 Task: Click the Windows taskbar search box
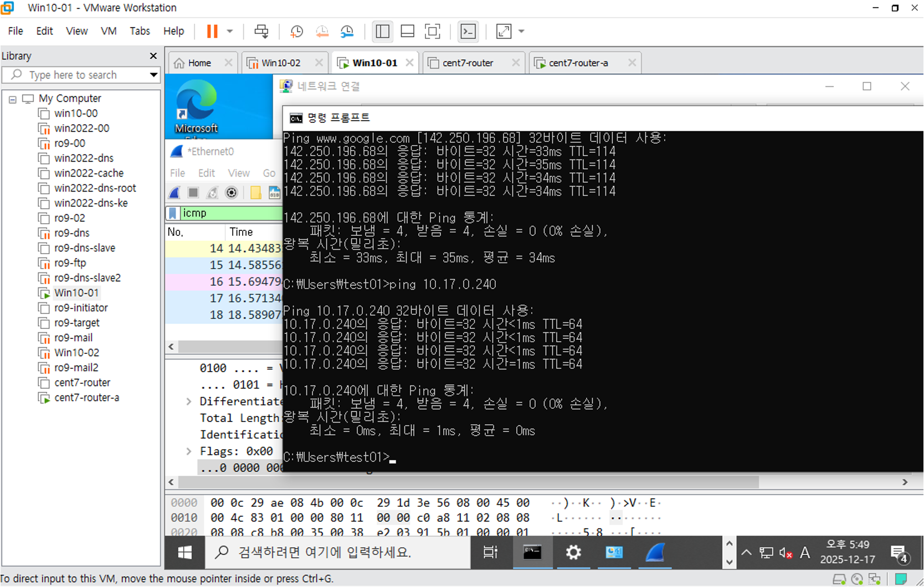click(x=338, y=553)
